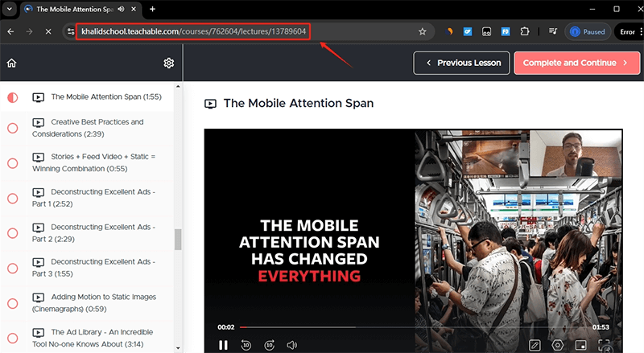Mark Creative Best Practices lesson circle
Viewport: 644px width, 353px height.
12,128
